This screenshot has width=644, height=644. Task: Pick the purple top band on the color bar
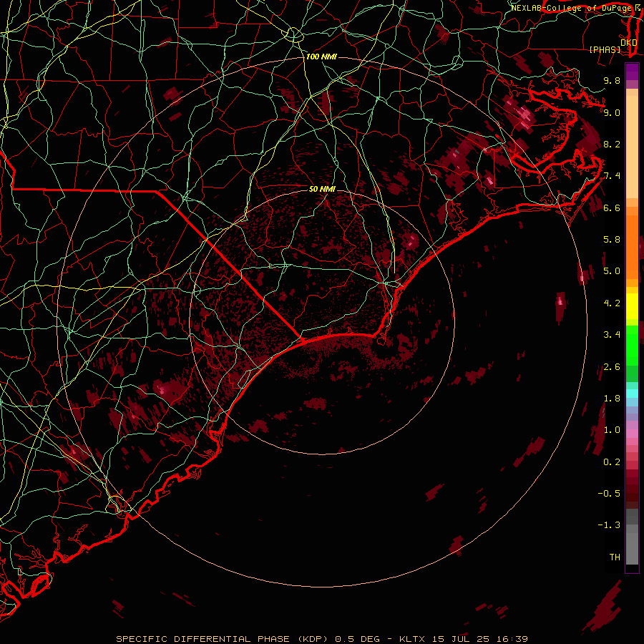pyautogui.click(x=632, y=72)
